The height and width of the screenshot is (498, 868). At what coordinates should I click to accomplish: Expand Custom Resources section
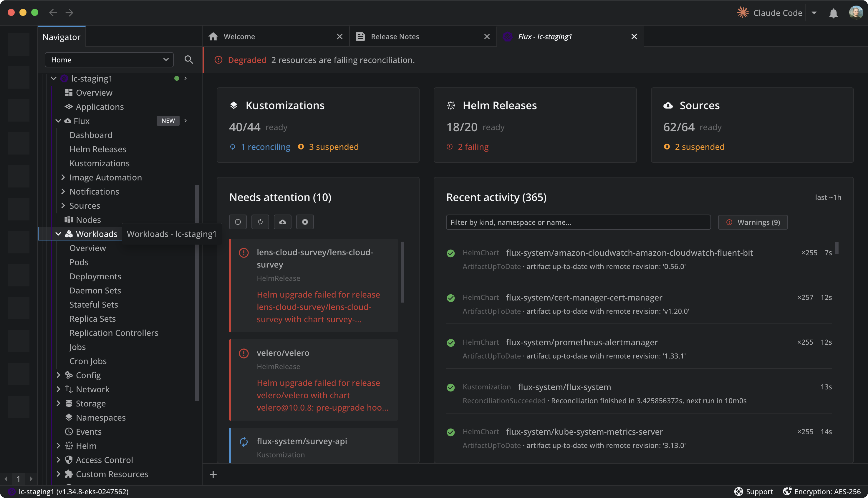tap(58, 474)
